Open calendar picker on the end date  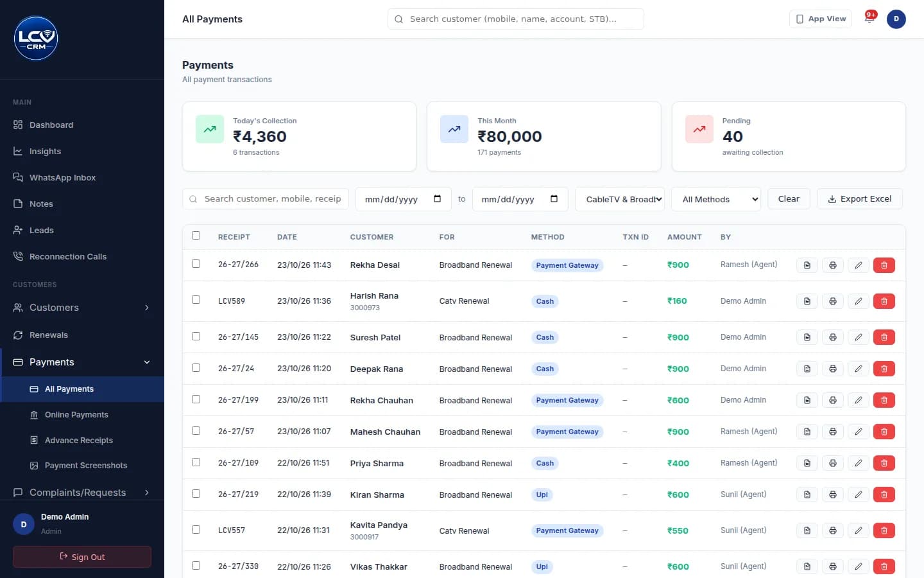554,199
